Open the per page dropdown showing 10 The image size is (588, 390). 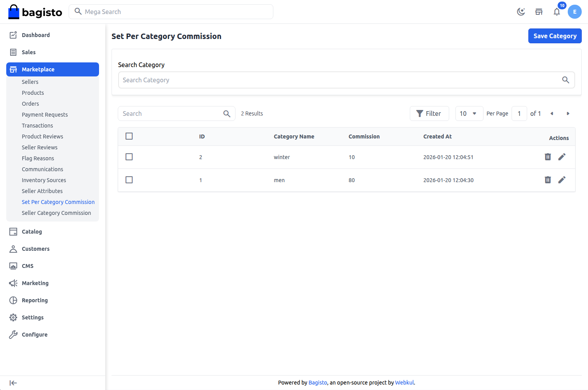pyautogui.click(x=469, y=113)
